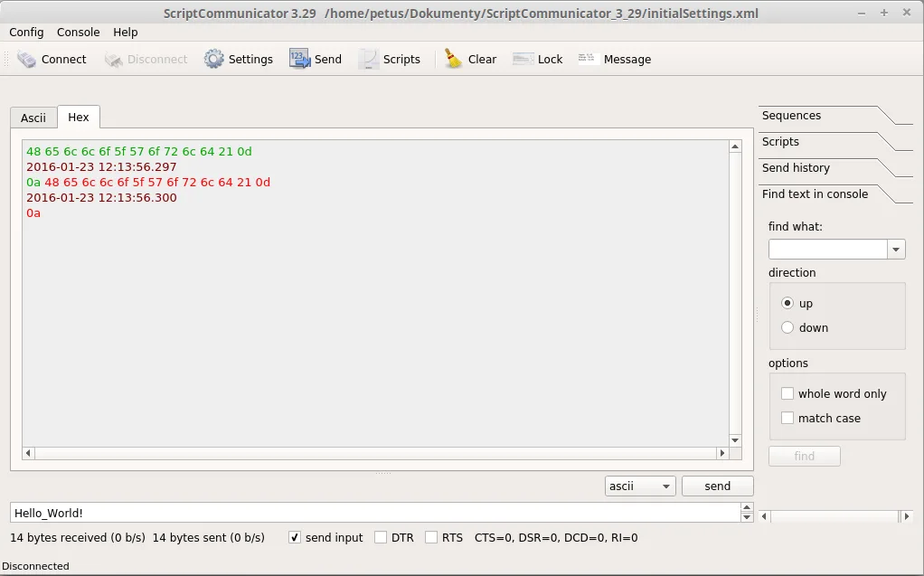Click console horizontal scrollbar left arrow
Image resolution: width=924 pixels, height=576 pixels.
click(28, 453)
